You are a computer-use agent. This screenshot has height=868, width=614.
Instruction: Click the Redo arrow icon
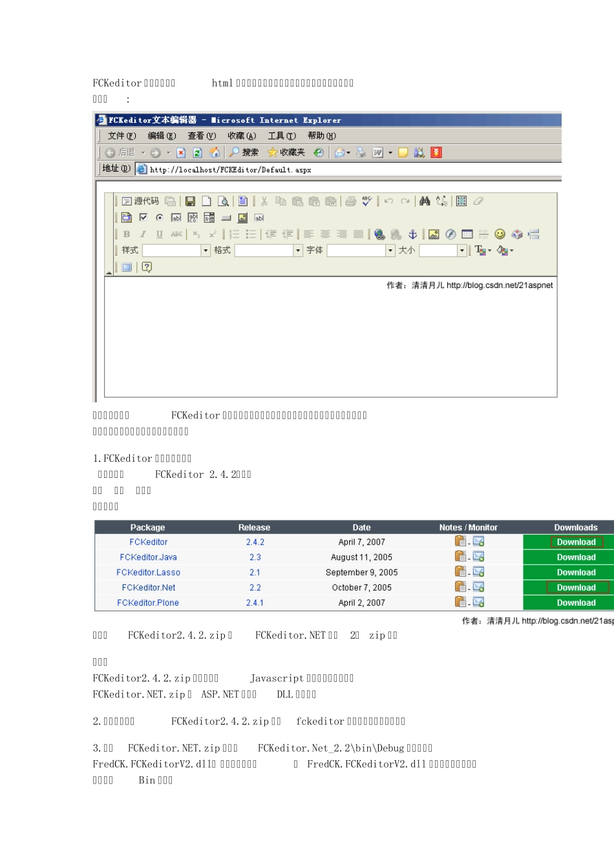(x=405, y=201)
